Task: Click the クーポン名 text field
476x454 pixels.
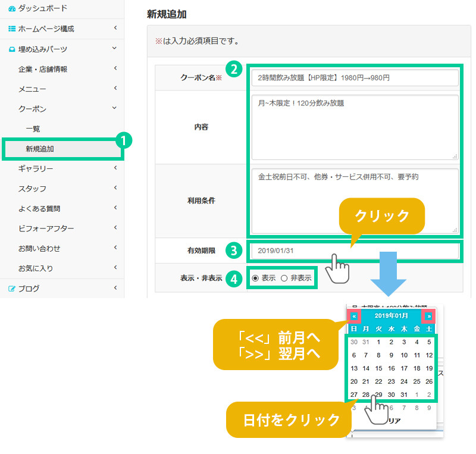Action: [355, 78]
